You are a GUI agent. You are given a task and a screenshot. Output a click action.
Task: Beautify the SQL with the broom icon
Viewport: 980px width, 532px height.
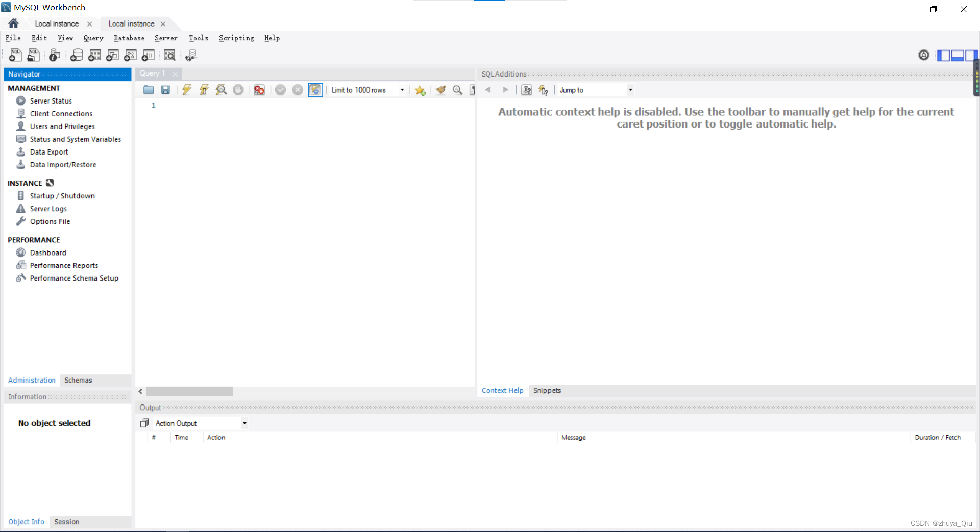(440, 90)
